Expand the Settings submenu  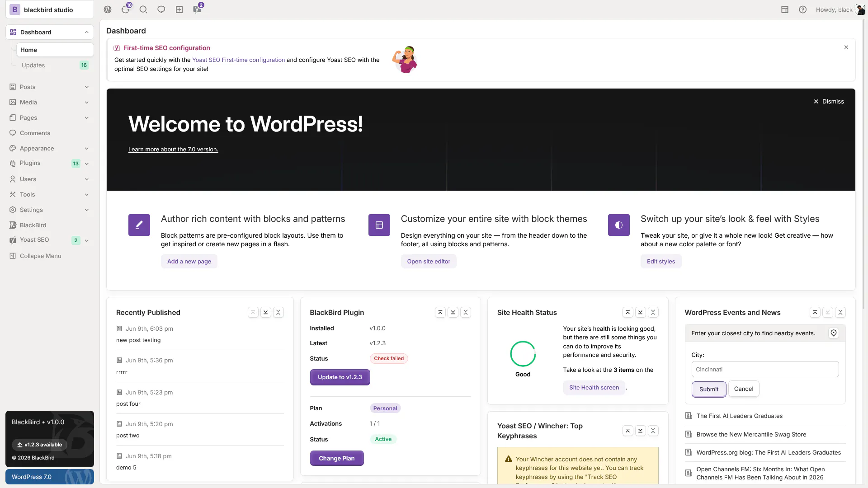86,210
